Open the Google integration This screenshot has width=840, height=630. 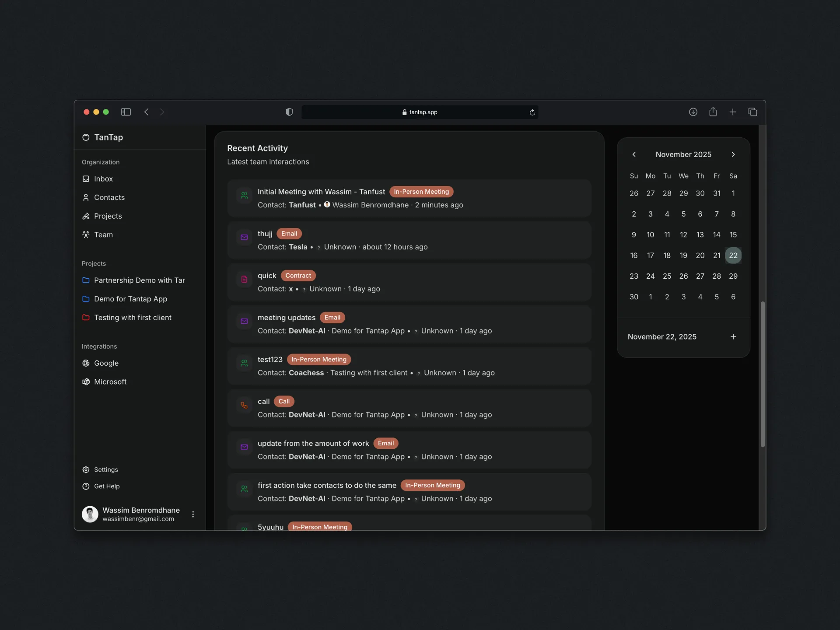point(86,363)
